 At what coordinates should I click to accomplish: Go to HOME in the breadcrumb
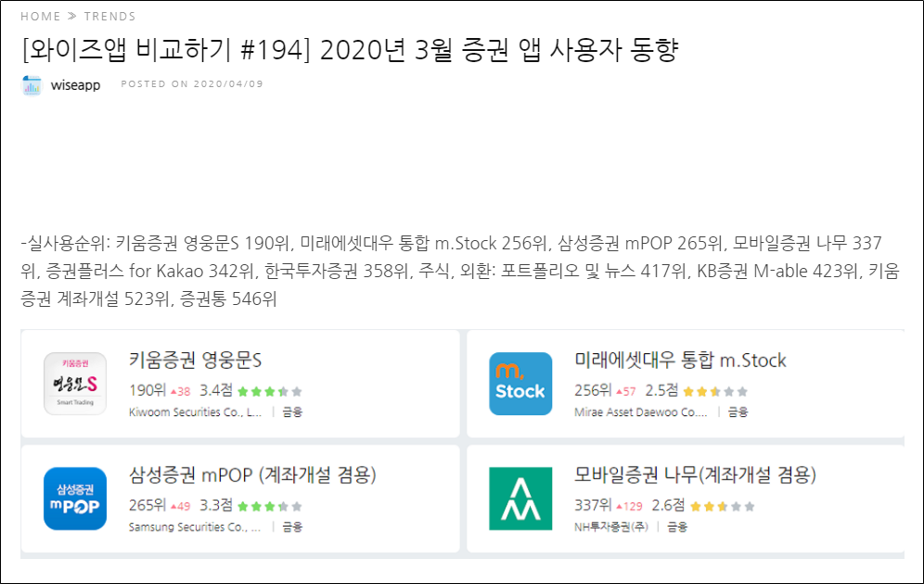(40, 17)
